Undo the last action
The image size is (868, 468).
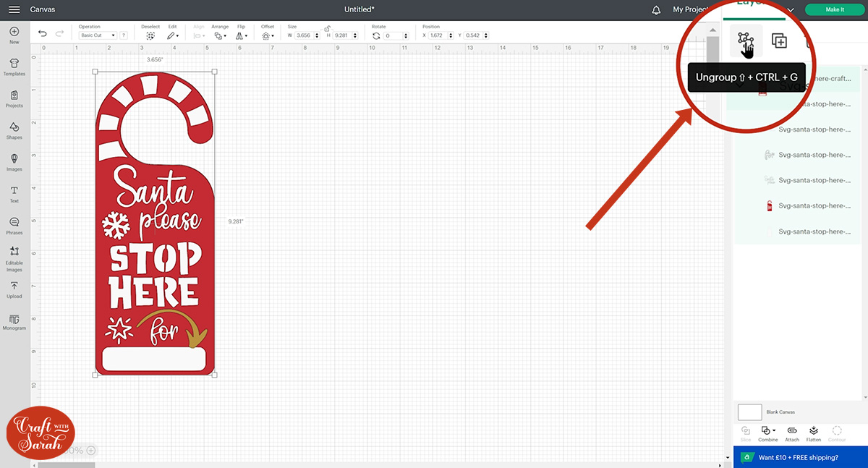[43, 33]
